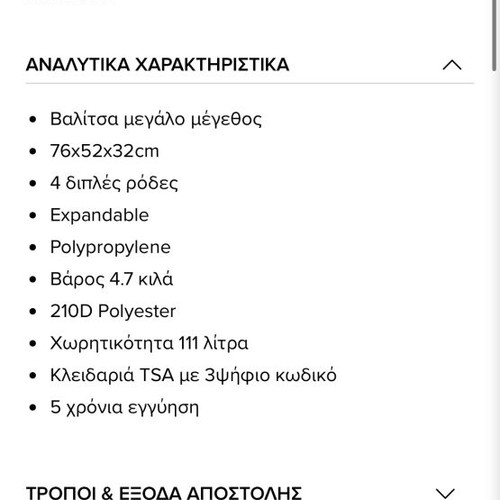
Task: Click the bullet before 76x52x32cm
Action: click(x=33, y=151)
